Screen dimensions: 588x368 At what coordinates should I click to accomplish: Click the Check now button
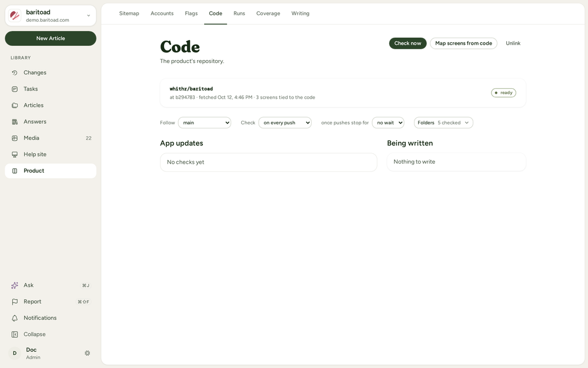coord(407,43)
